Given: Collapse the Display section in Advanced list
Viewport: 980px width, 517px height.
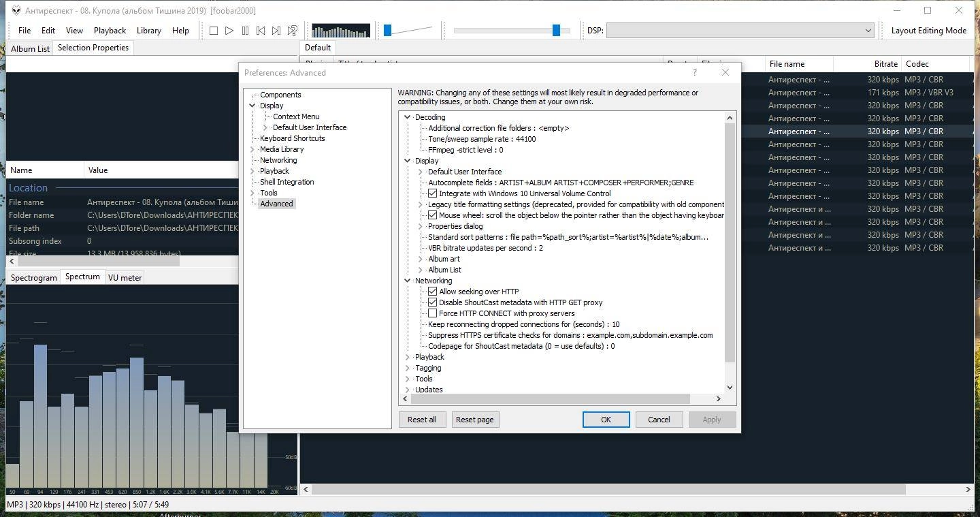Looking at the screenshot, I should [x=408, y=161].
